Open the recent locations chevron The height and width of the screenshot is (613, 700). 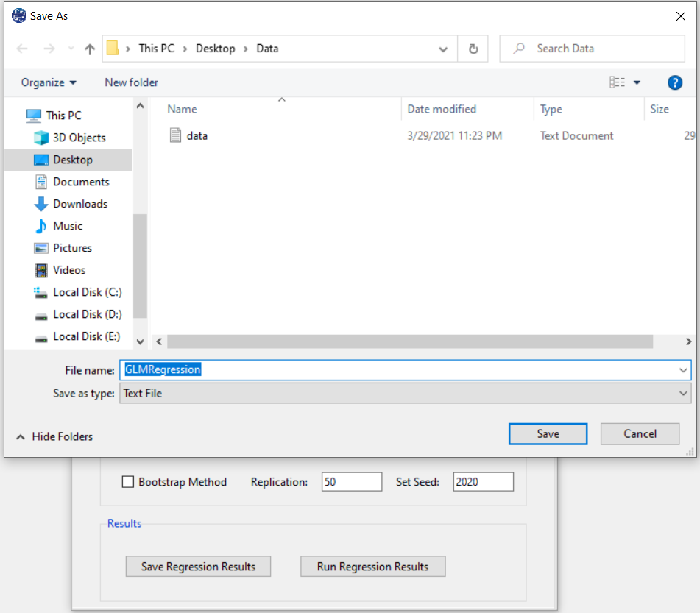71,49
